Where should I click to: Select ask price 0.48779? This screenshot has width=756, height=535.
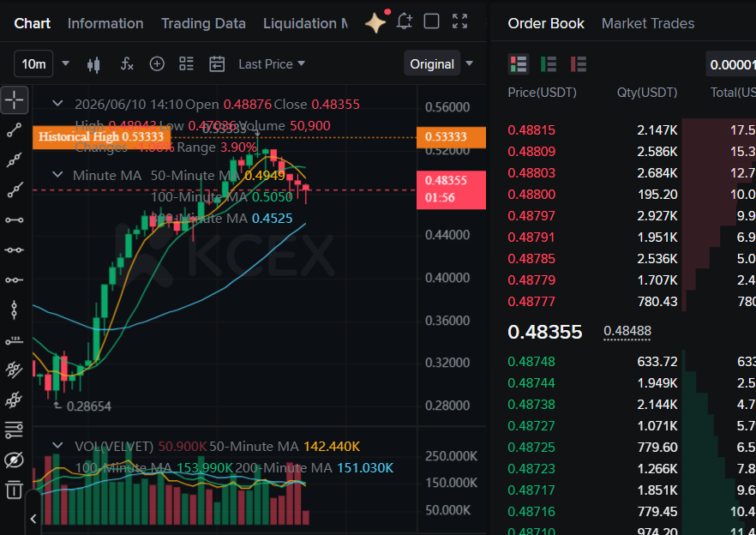click(x=531, y=280)
